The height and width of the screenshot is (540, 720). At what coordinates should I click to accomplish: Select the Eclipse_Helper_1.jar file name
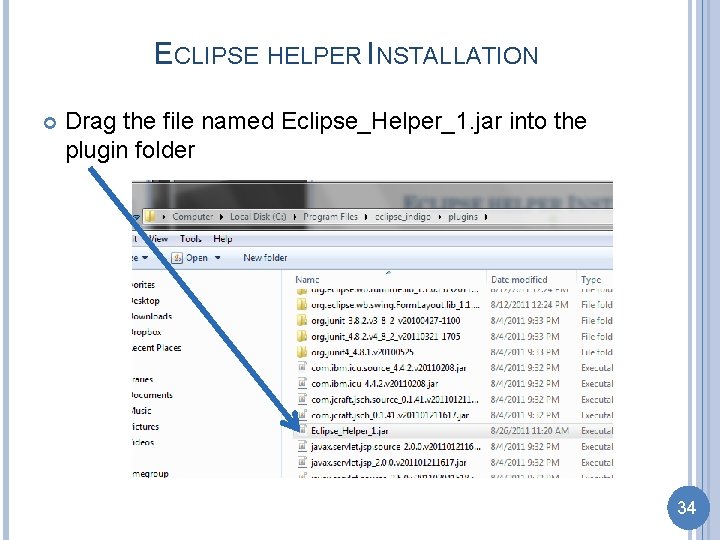click(349, 431)
